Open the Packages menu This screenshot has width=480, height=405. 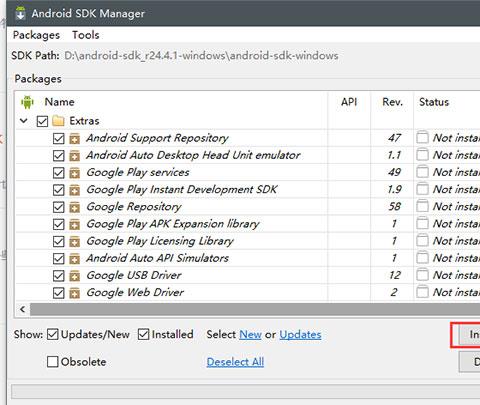click(x=36, y=35)
